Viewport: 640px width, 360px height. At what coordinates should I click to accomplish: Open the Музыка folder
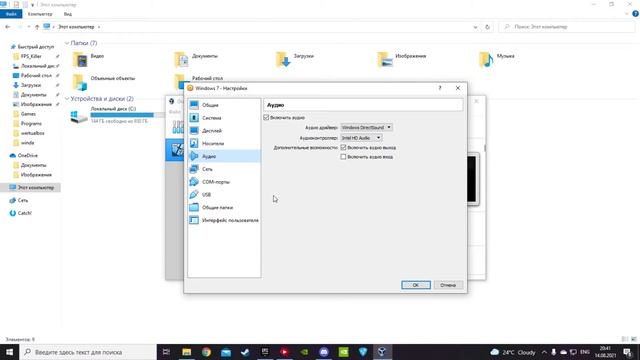click(497, 59)
